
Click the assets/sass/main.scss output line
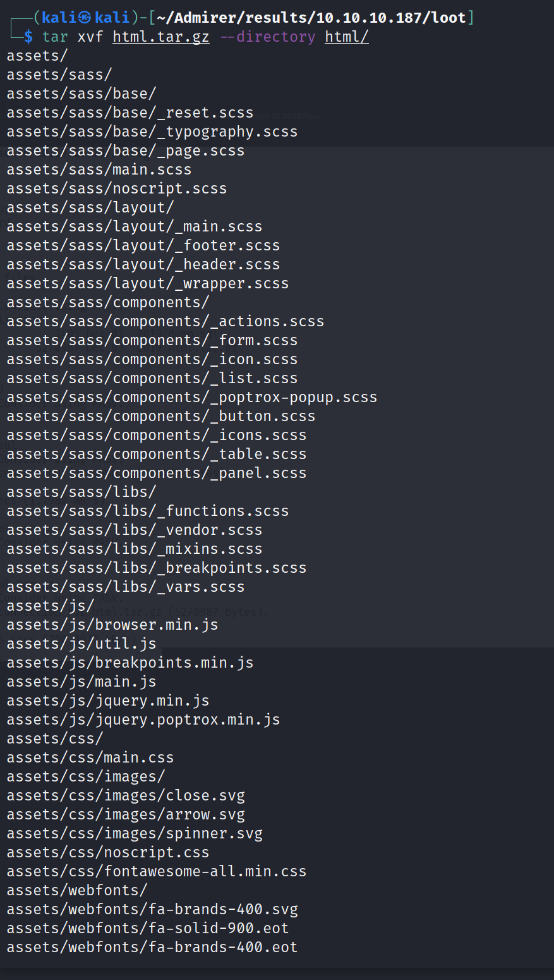click(x=99, y=169)
